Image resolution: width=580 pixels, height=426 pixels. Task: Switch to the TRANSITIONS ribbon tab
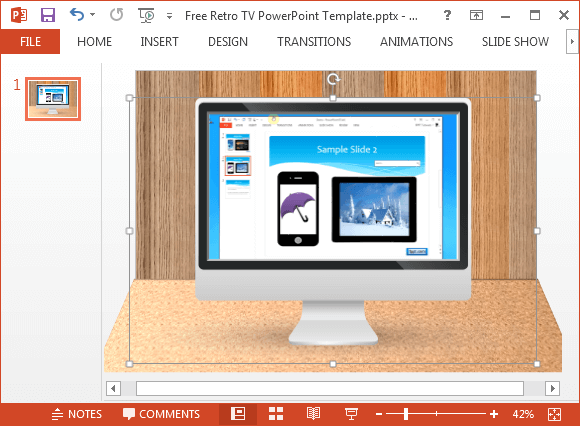coord(314,41)
